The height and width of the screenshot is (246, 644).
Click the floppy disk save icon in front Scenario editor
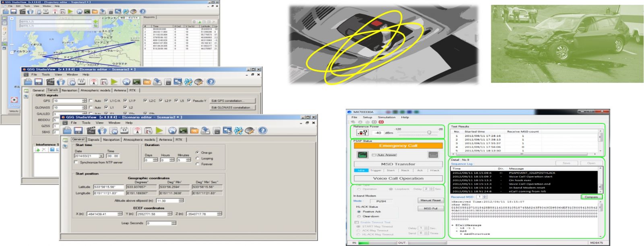tap(78, 131)
